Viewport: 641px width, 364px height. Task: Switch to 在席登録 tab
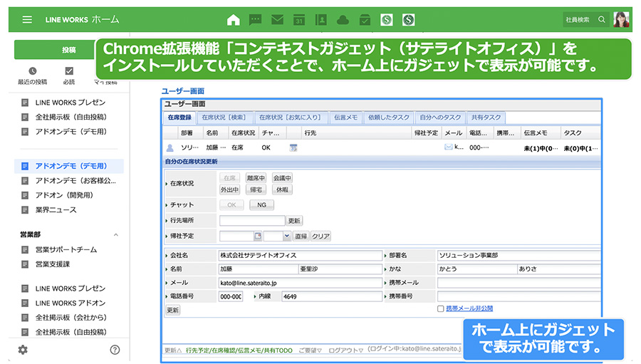(x=179, y=118)
